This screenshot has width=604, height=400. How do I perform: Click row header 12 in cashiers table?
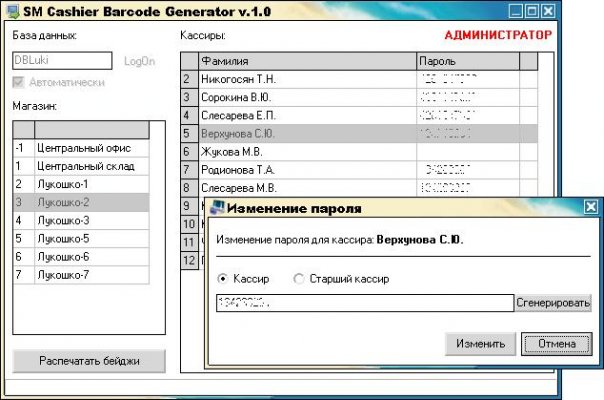190,261
